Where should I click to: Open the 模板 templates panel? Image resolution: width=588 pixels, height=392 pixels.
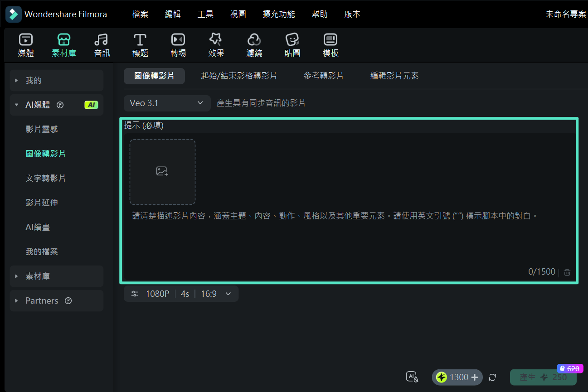pos(330,44)
